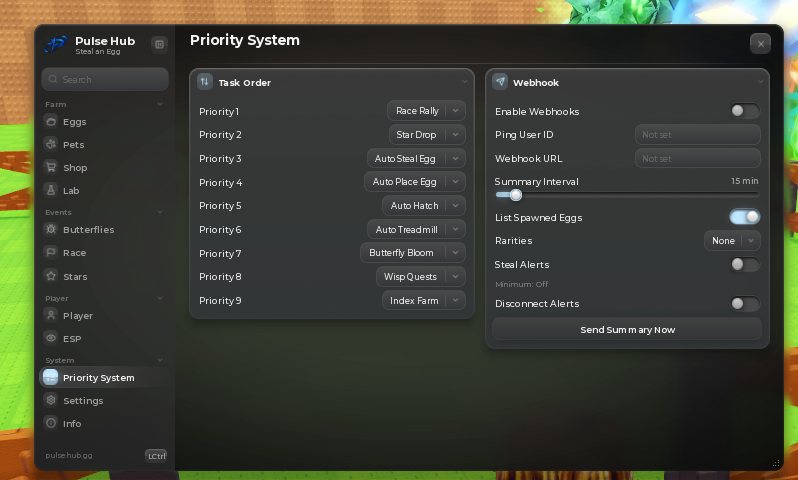Click the Eggs sidebar icon
The height and width of the screenshot is (480, 798).
(51, 121)
